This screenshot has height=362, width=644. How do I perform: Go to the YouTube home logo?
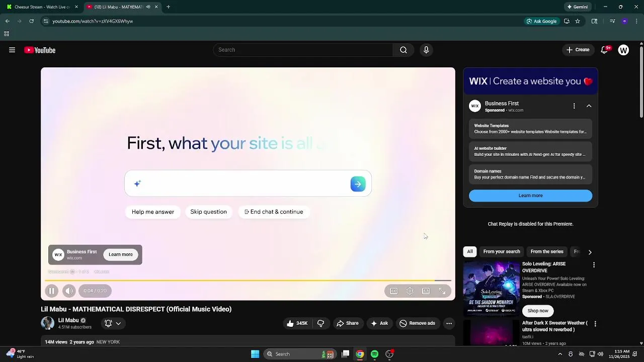(40, 50)
